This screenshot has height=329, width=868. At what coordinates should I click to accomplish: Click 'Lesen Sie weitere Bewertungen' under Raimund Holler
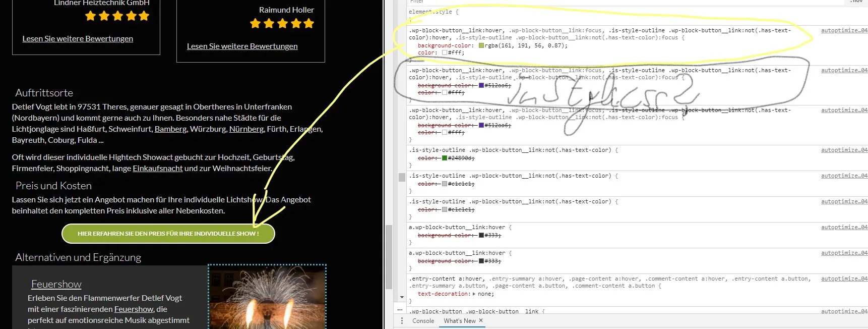242,46
